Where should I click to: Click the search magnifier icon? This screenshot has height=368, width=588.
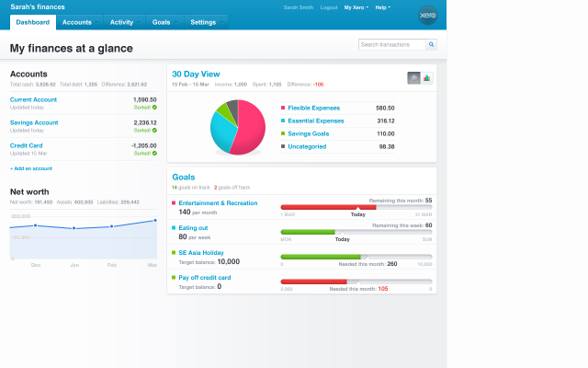[431, 44]
